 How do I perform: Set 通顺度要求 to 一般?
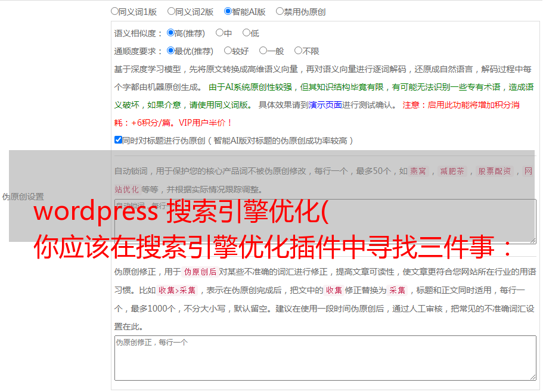tap(263, 51)
